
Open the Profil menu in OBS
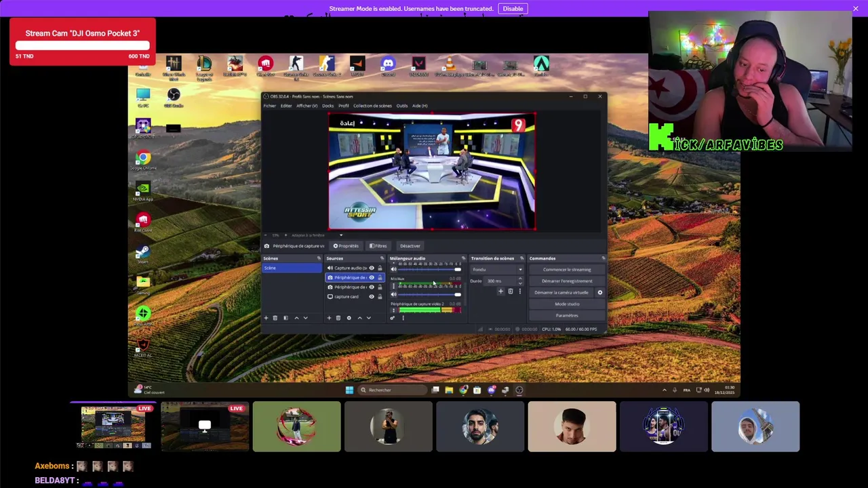[x=344, y=106]
